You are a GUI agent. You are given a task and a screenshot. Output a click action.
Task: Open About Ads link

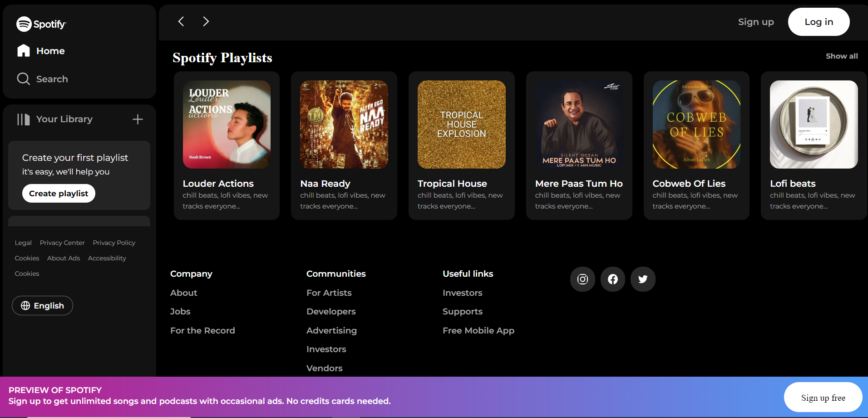(64, 258)
